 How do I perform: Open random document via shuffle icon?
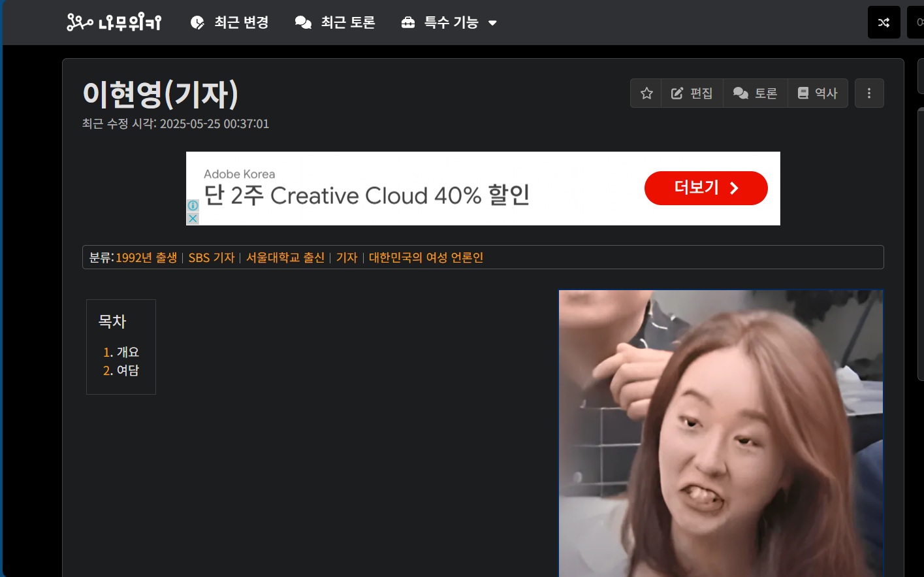884,23
